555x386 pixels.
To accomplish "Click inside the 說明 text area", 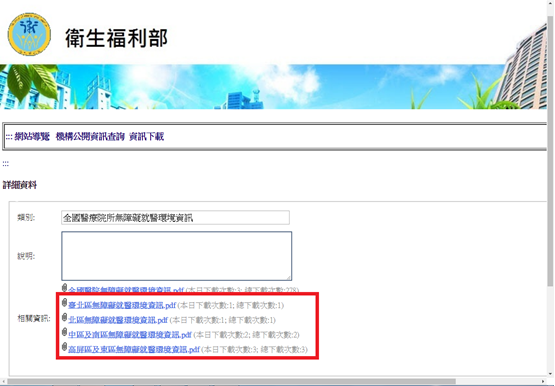I will click(x=177, y=256).
